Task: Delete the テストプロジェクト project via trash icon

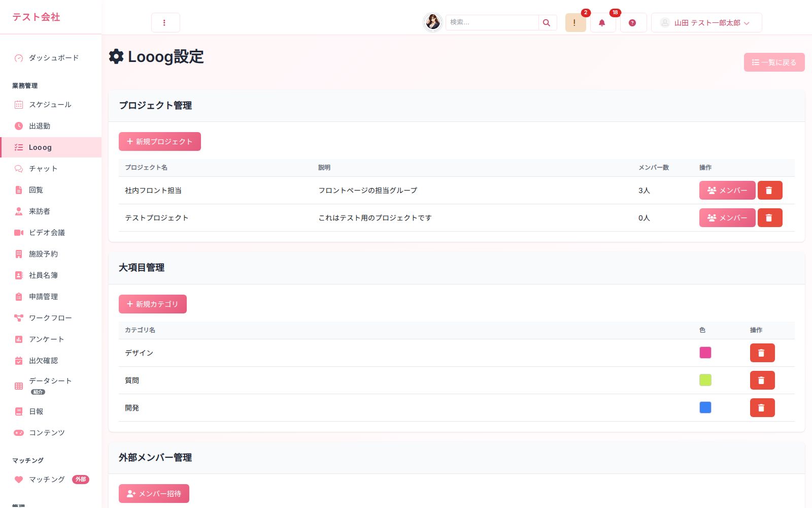Action: pyautogui.click(x=770, y=218)
